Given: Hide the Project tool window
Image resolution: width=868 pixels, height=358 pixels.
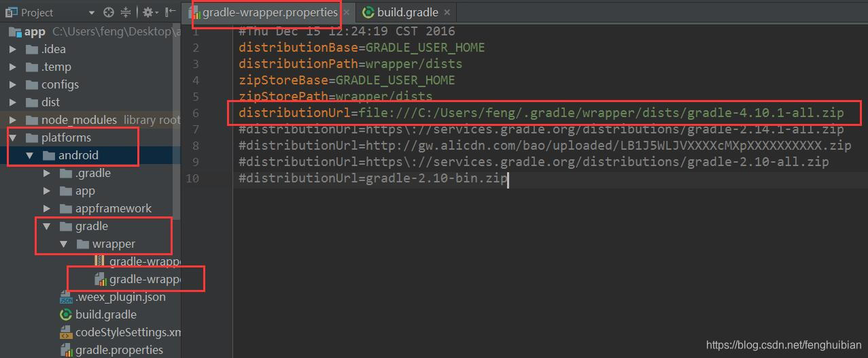Looking at the screenshot, I should (170, 12).
